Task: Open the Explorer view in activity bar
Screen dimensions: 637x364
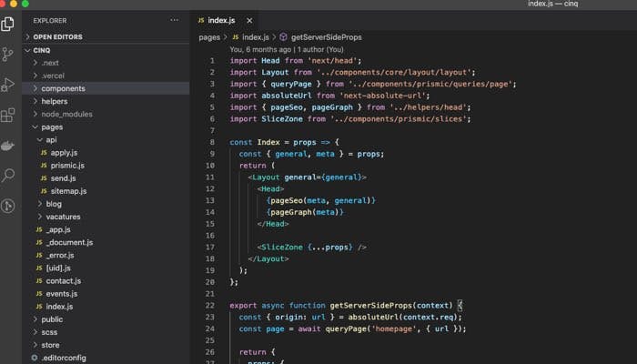Action: point(7,24)
